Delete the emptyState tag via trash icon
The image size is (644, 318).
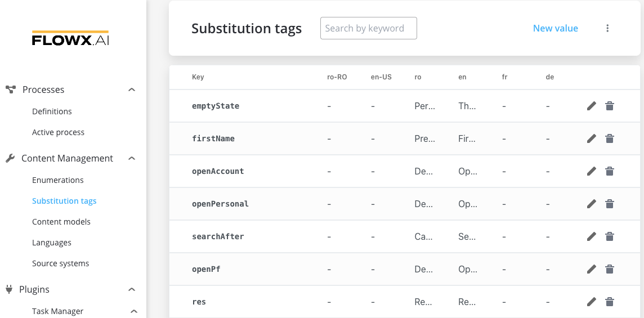tap(610, 106)
